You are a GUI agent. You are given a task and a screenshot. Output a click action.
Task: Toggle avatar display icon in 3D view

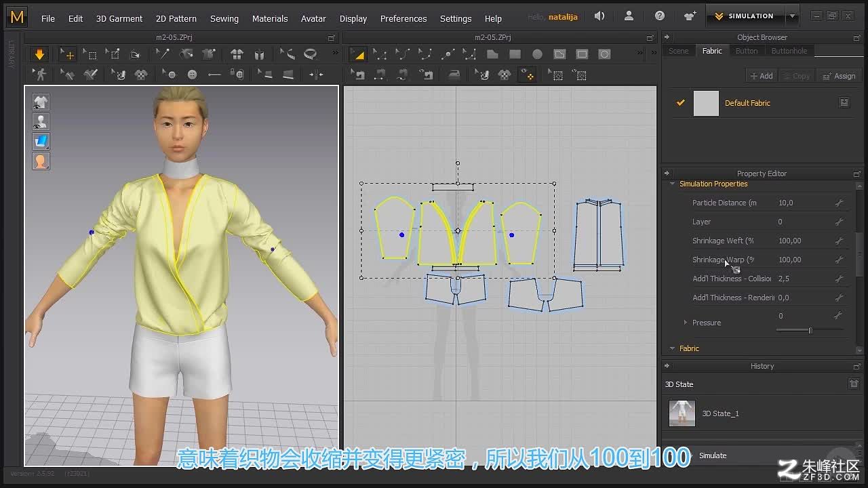click(x=41, y=122)
